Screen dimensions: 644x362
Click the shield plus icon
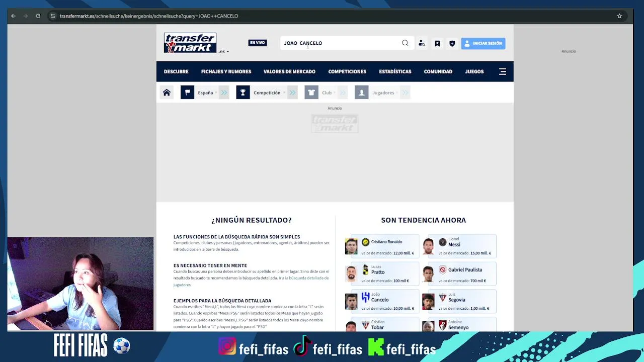pyautogui.click(x=452, y=43)
